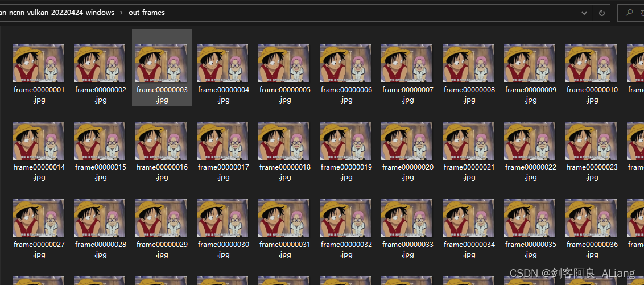644x285 pixels.
Task: Select frame00000004.jpg thumbnail
Action: coord(222,64)
